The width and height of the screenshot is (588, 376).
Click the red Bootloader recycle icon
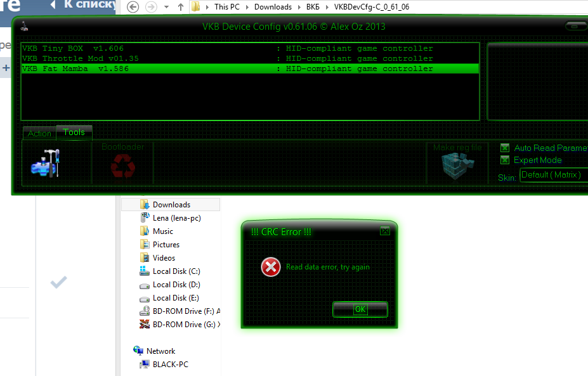[x=123, y=165]
